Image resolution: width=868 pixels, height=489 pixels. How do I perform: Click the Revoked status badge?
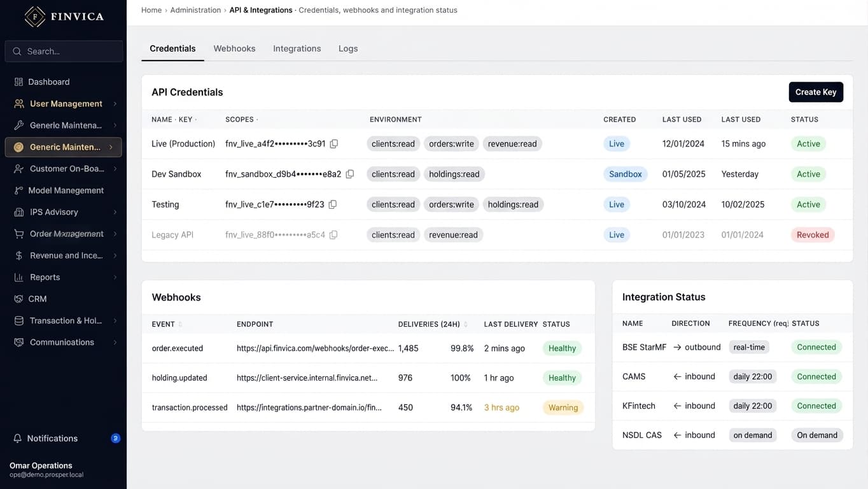[813, 235]
